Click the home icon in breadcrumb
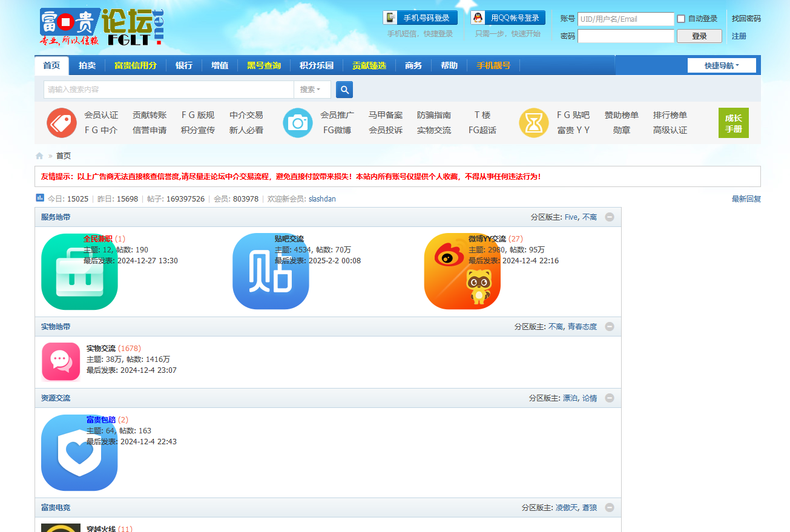The image size is (790, 532). point(39,156)
